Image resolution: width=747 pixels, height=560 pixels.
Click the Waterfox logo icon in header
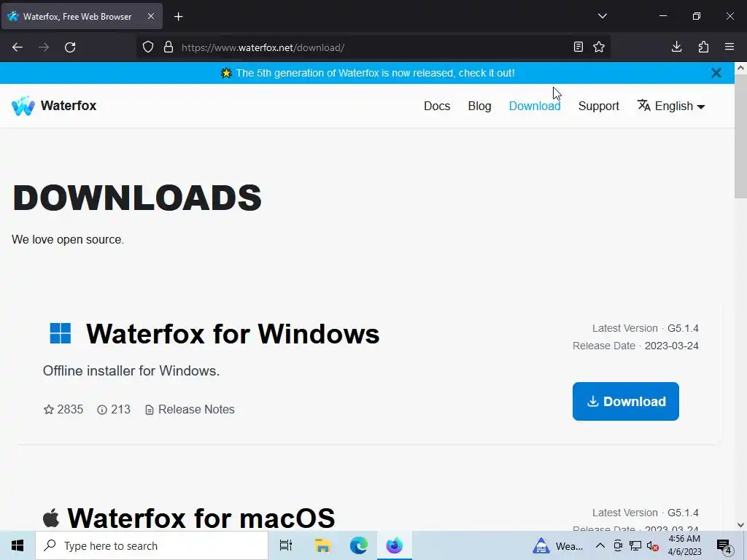point(23,106)
